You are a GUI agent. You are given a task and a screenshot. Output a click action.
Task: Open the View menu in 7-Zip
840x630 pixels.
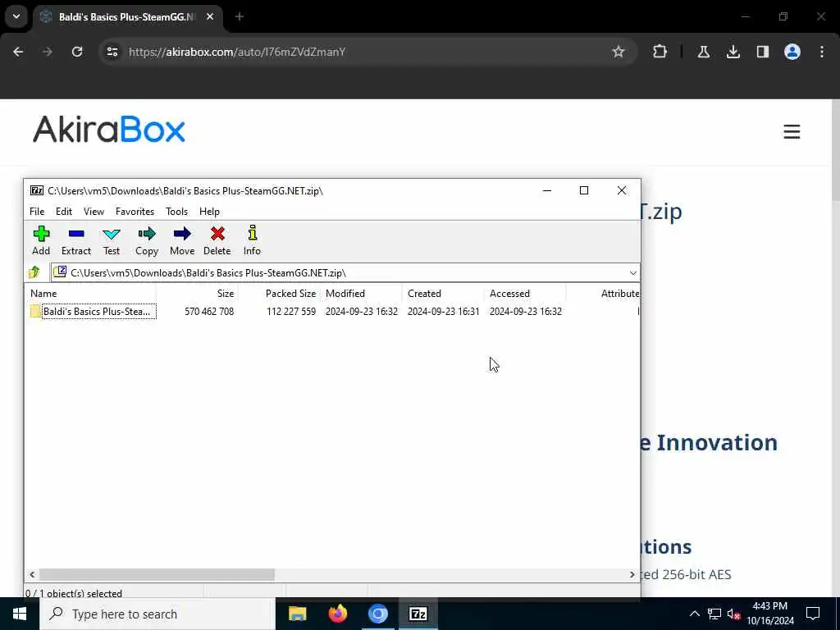tap(94, 212)
